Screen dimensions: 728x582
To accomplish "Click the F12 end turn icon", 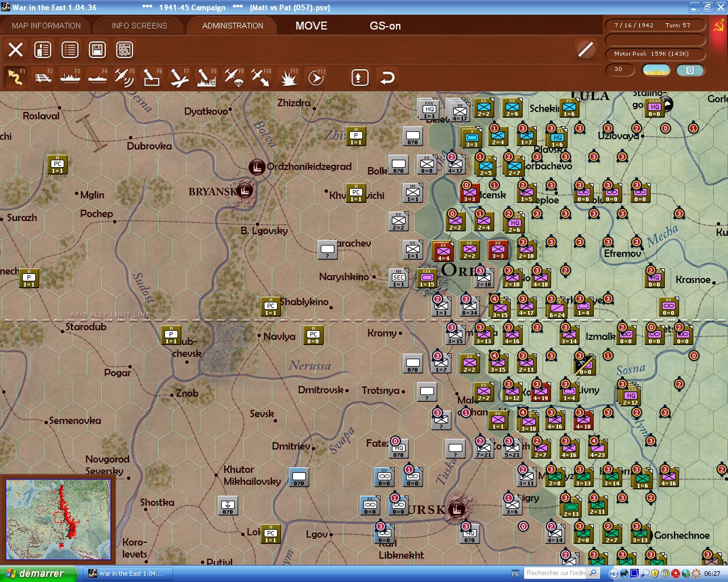I will pyautogui.click(x=316, y=77).
